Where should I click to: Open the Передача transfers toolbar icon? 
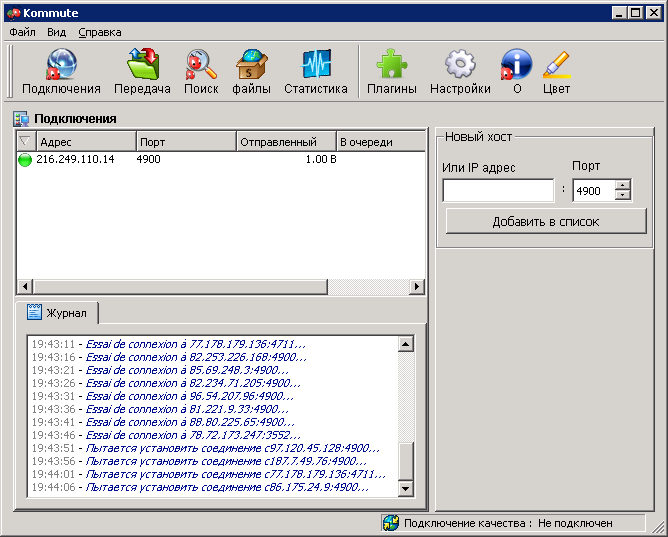click(143, 64)
